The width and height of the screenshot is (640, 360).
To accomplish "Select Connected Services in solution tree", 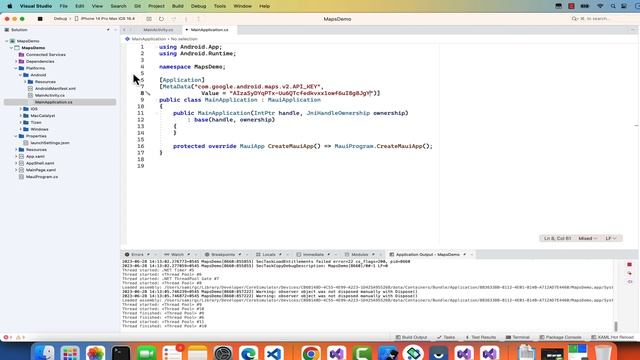I will pos(46,55).
